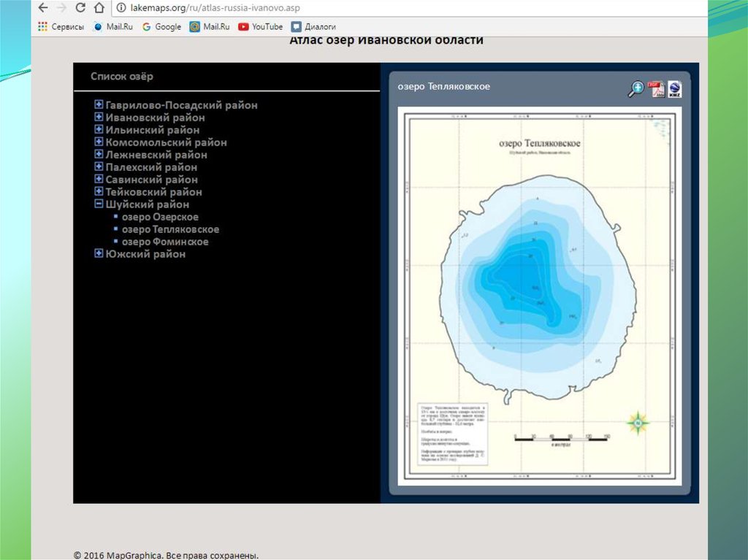The height and width of the screenshot is (560, 748).
Task: Collapse the Шуйский район node
Action: [99, 204]
